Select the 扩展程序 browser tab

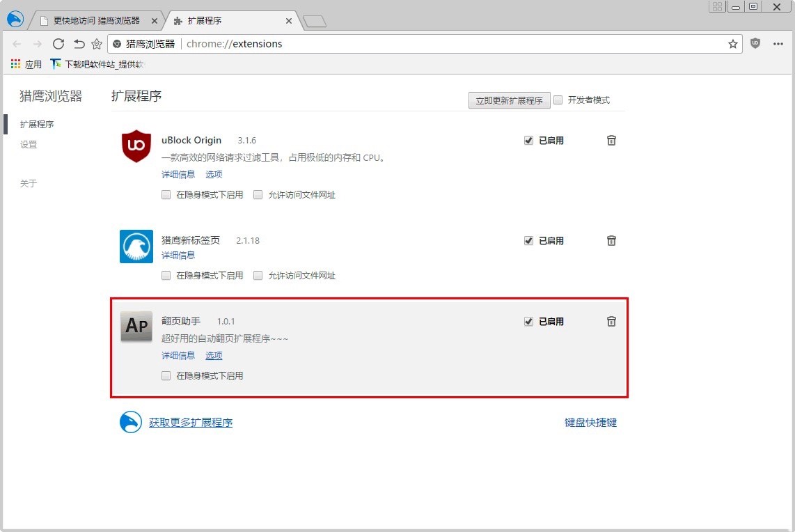click(233, 21)
